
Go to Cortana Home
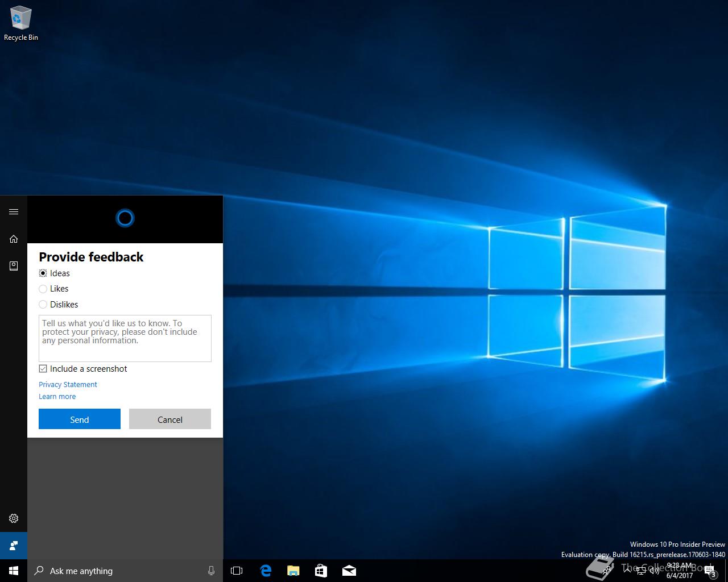[14, 239]
